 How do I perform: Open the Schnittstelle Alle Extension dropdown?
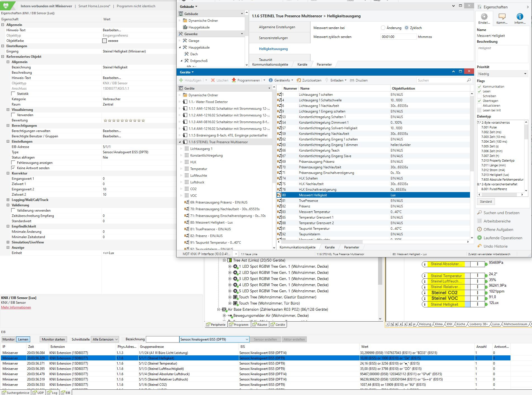coord(105,339)
